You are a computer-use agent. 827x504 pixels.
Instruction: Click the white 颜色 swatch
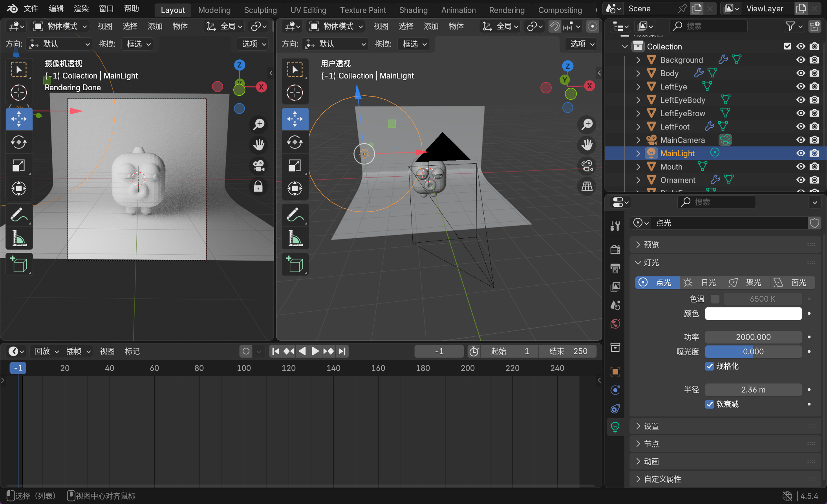click(753, 314)
